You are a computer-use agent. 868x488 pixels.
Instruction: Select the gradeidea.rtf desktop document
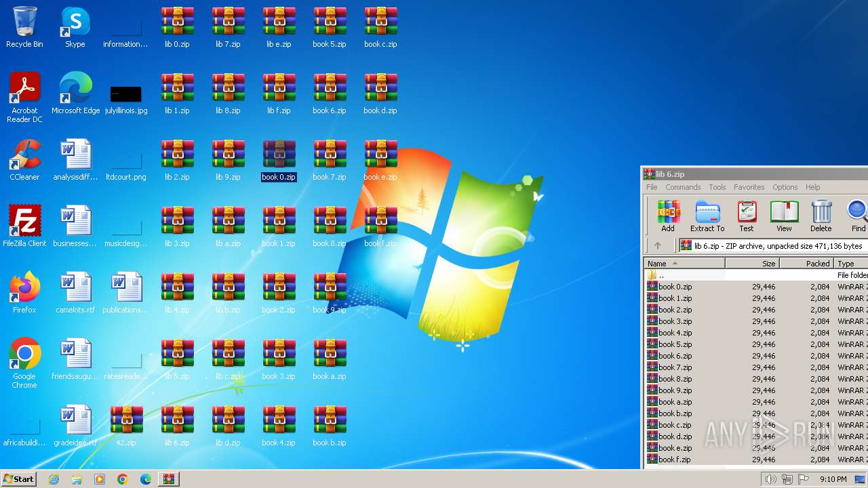(75, 426)
